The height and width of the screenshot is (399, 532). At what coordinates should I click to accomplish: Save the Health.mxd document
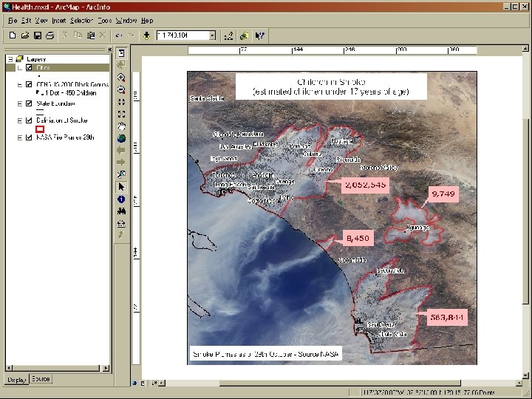click(38, 35)
